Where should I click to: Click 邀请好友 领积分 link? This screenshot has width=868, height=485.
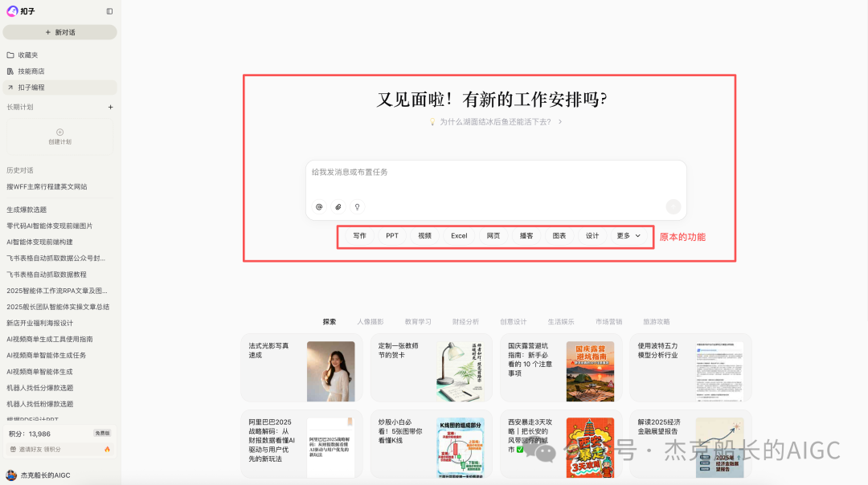coord(39,450)
